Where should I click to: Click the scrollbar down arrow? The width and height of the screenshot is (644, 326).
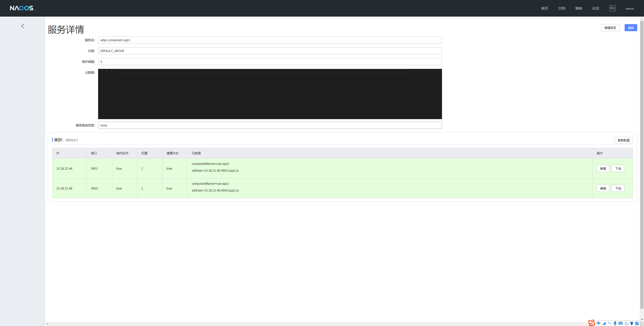point(642,319)
